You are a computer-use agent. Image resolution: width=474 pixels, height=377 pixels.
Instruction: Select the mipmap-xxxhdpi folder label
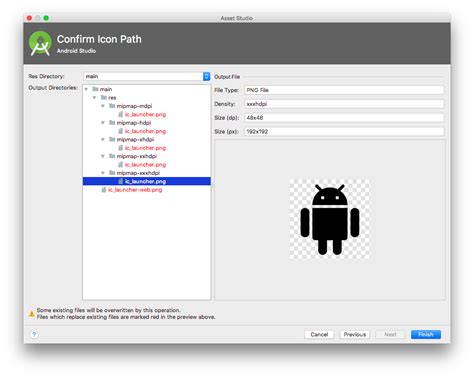tap(138, 173)
